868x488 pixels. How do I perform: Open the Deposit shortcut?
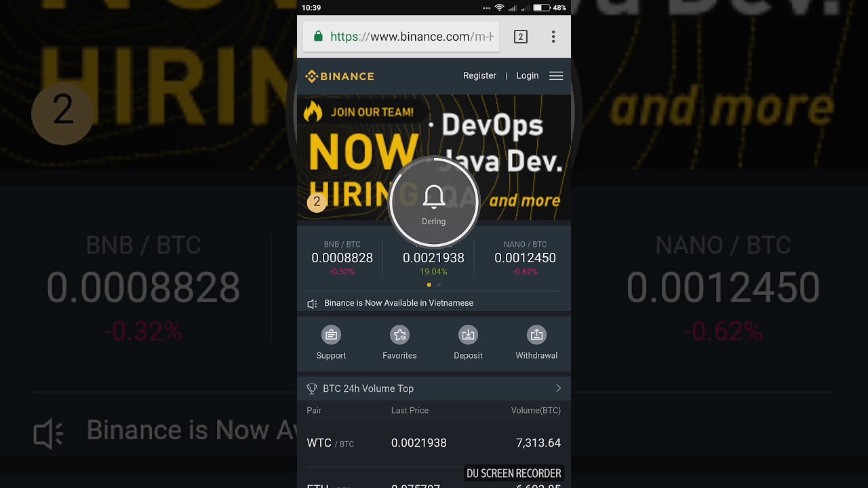click(468, 343)
